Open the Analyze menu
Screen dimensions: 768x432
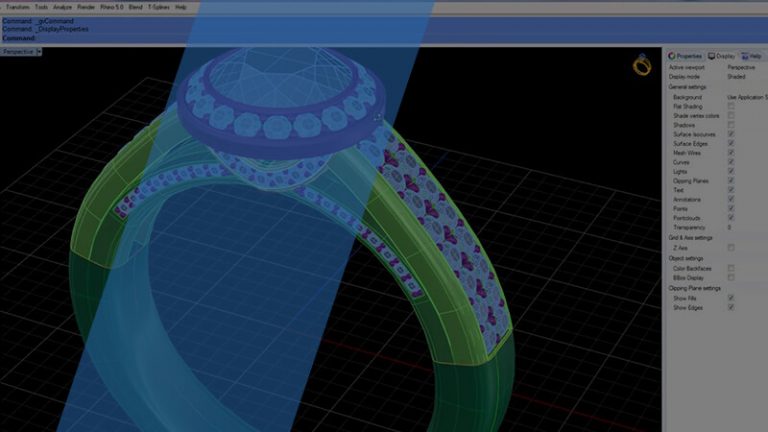pos(61,7)
